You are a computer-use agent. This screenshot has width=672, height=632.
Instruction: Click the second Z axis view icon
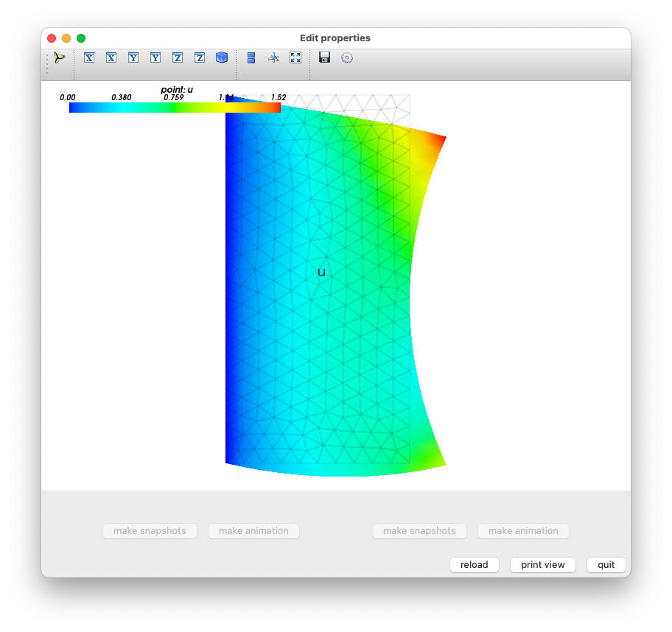coord(200,58)
